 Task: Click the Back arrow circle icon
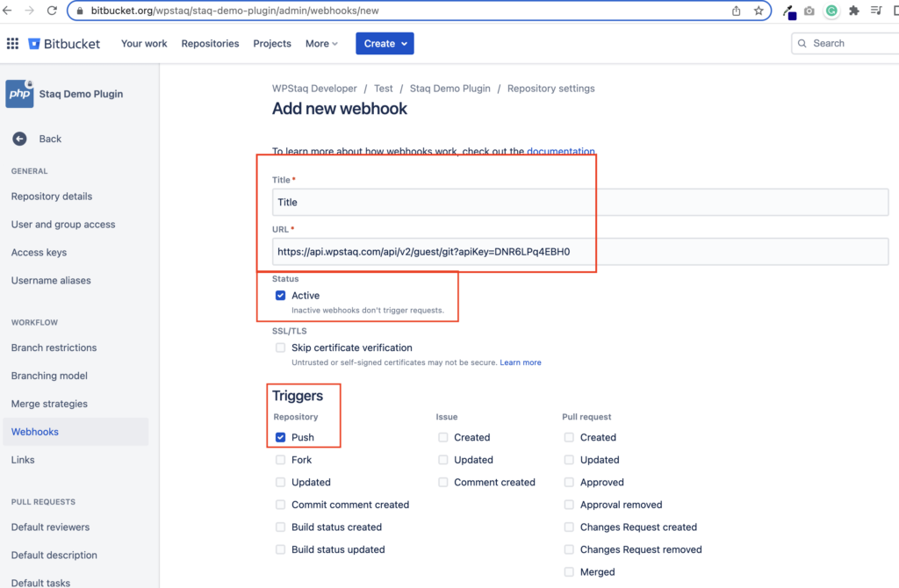point(19,139)
